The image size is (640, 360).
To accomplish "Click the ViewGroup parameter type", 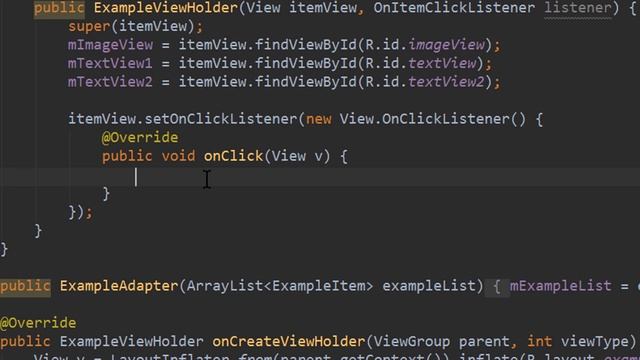I will 412,342.
